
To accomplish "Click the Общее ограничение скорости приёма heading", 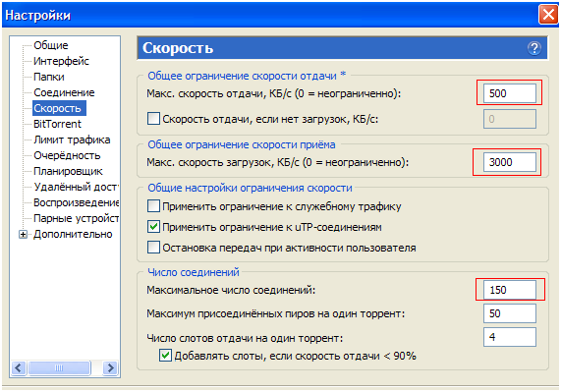I will [x=242, y=144].
